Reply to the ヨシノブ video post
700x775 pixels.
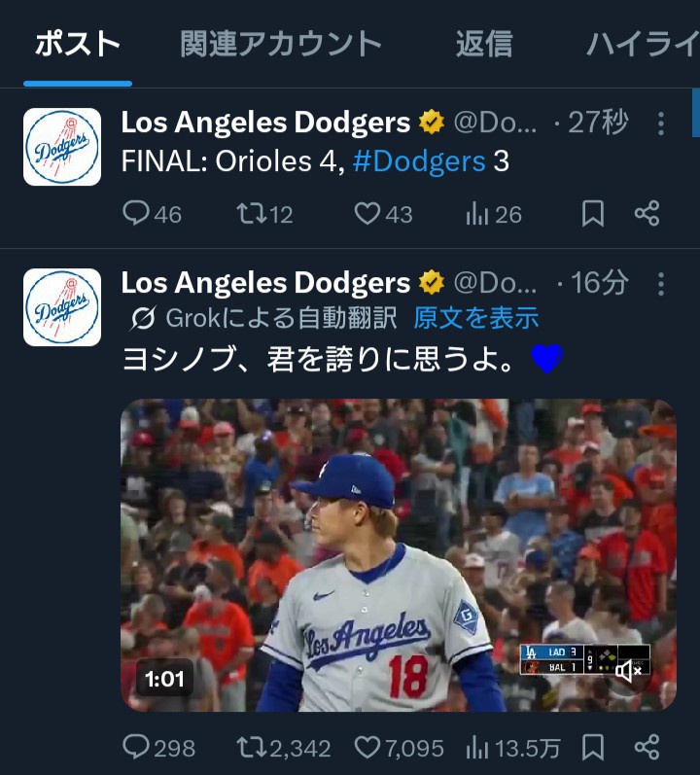137,747
